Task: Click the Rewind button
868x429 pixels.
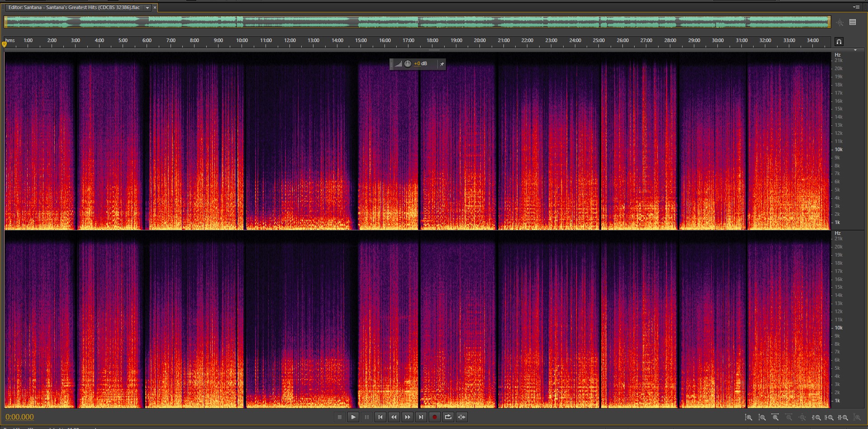Action: (394, 417)
